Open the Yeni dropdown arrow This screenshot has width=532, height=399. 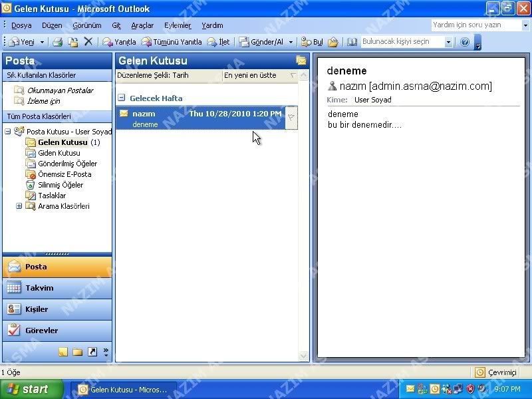42,43
